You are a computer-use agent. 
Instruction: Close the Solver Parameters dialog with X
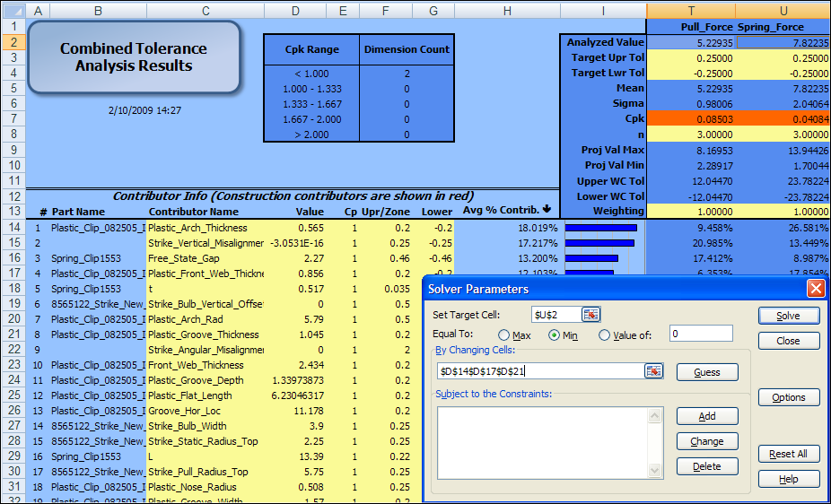(815, 289)
